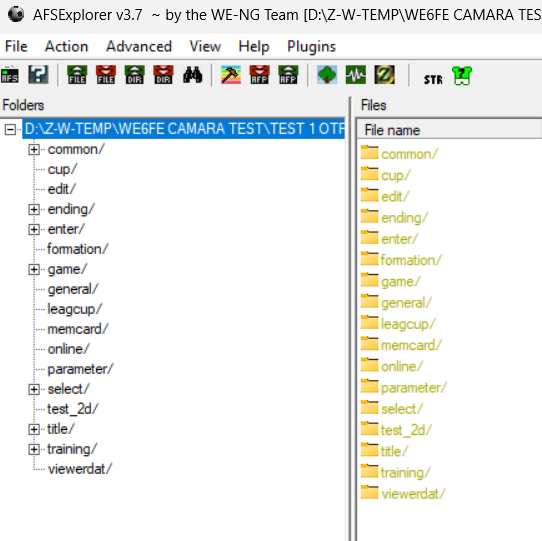
Task: Open the Advanced menu
Action: [139, 46]
